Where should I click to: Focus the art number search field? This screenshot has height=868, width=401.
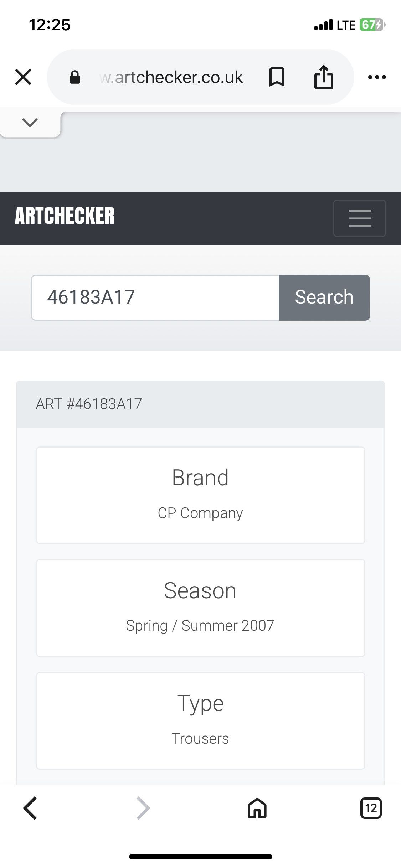point(155,298)
